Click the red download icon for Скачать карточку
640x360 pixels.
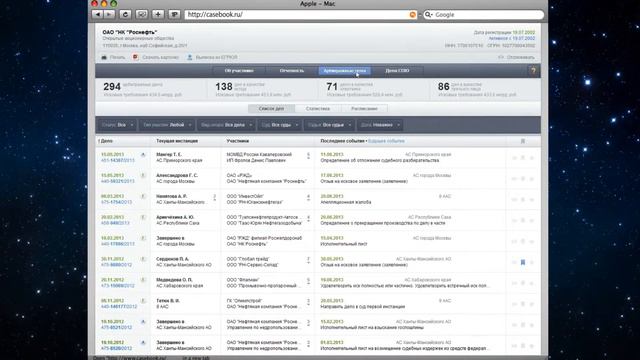point(136,57)
